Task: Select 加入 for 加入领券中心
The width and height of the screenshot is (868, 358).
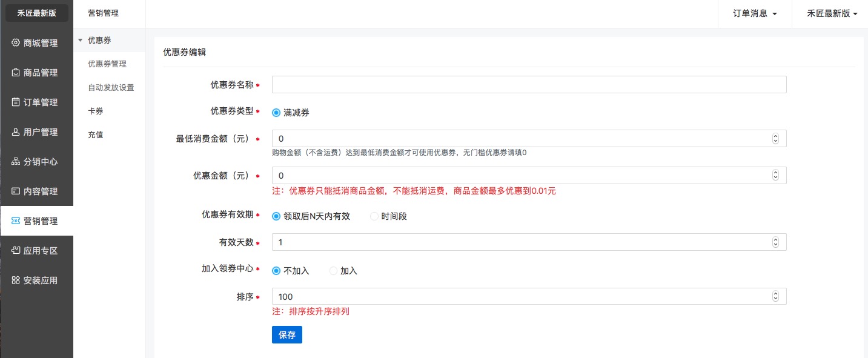Action: (333, 271)
